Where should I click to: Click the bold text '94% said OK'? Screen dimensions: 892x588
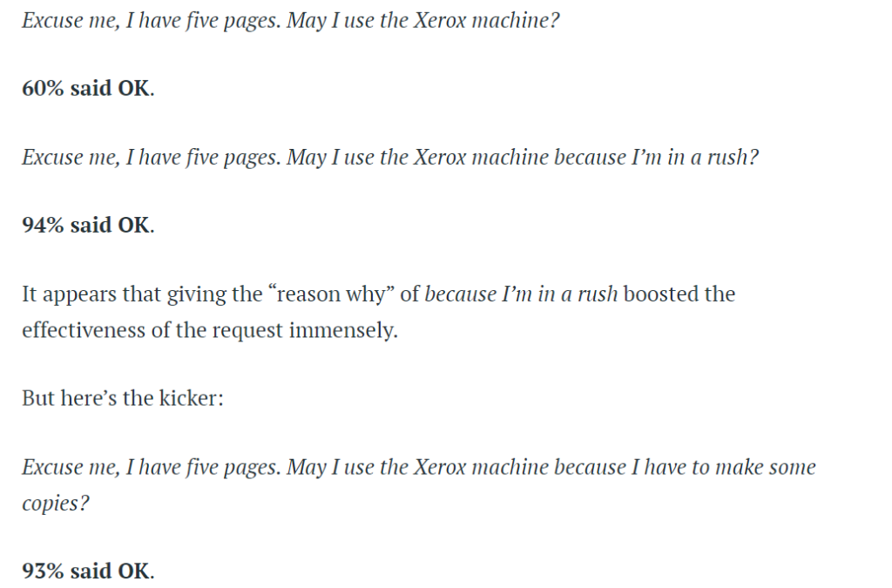(x=88, y=226)
